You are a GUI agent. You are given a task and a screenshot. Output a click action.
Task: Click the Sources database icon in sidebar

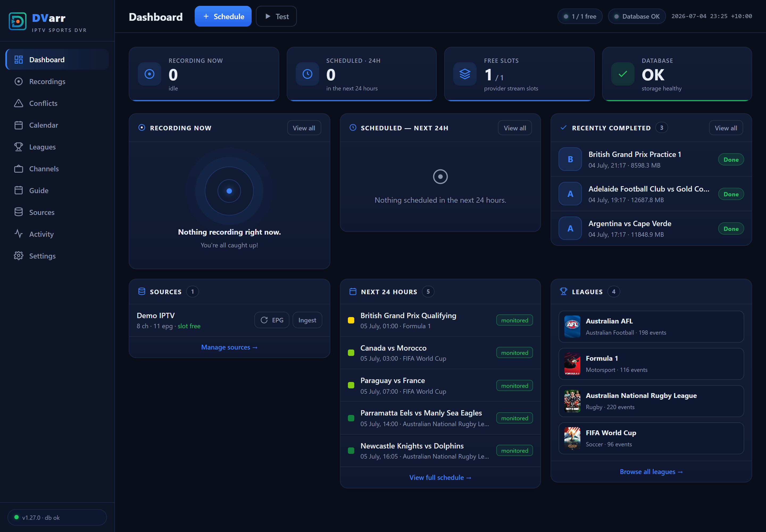point(19,212)
